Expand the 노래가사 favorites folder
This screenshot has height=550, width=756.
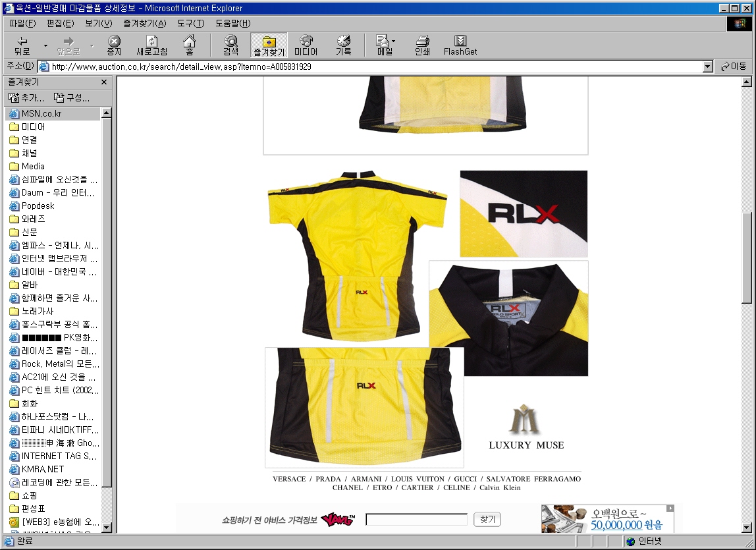tap(32, 311)
